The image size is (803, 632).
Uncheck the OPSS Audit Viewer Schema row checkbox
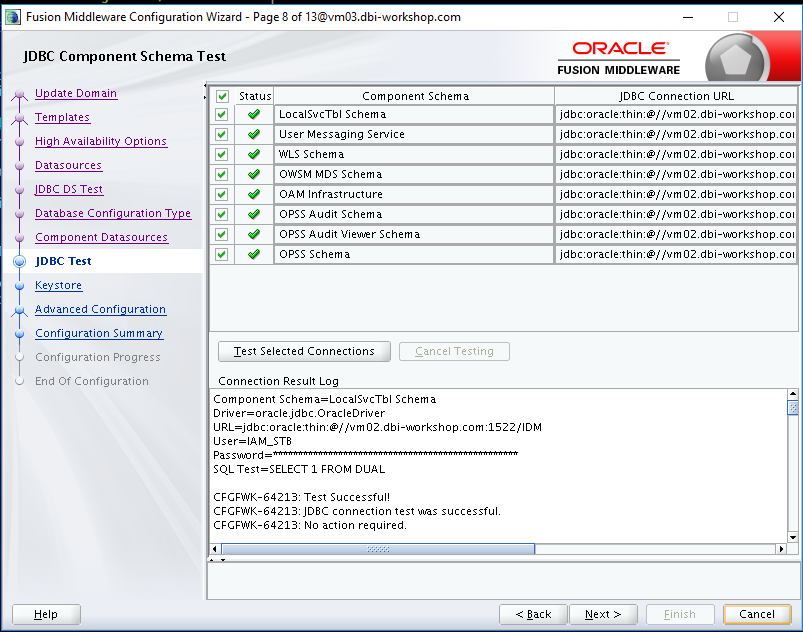click(222, 234)
